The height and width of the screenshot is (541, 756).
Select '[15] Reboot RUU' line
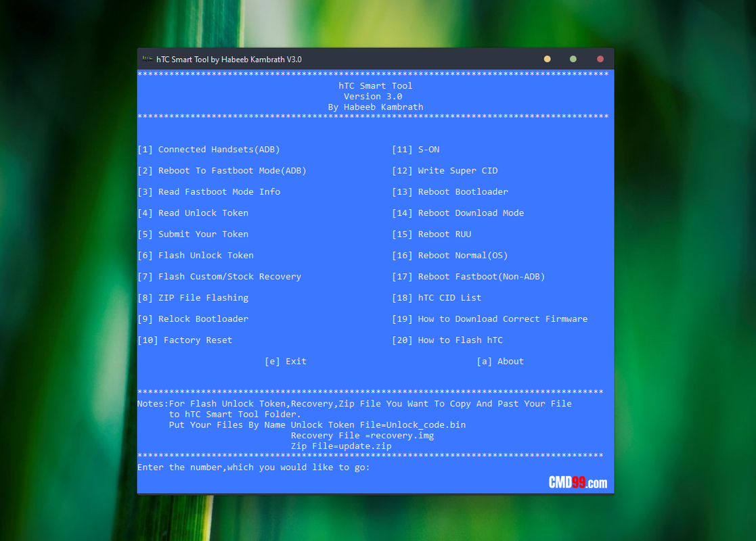point(432,234)
